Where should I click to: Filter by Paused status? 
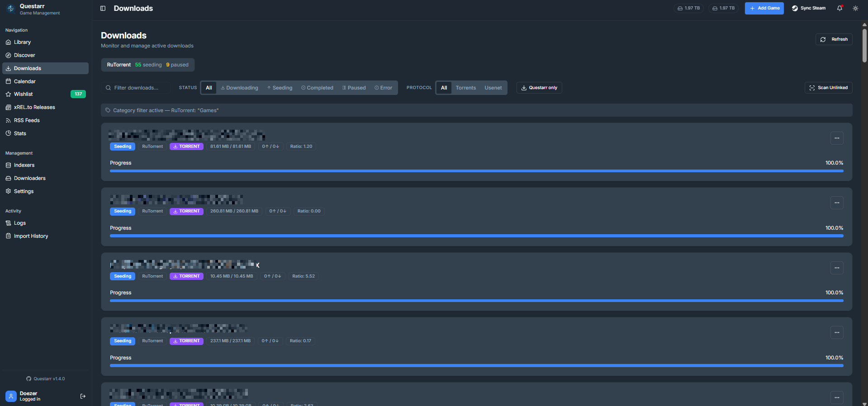(354, 88)
